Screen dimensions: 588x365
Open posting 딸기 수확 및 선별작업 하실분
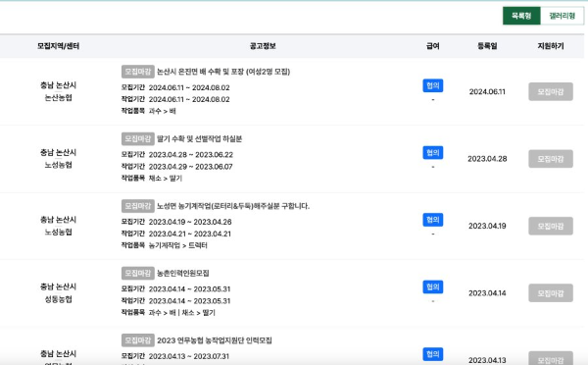pyautogui.click(x=199, y=138)
